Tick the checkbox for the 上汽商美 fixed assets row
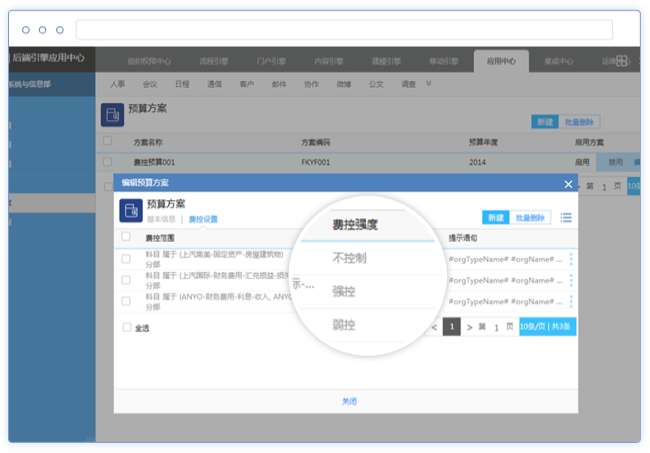This screenshot has height=453, width=650. pyautogui.click(x=126, y=259)
